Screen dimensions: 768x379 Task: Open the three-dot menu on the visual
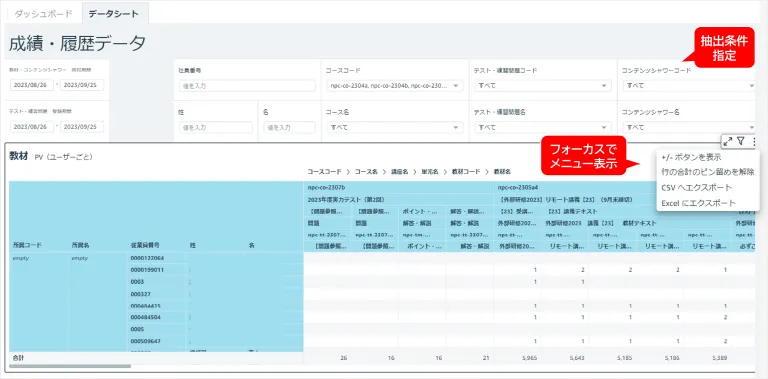click(754, 142)
